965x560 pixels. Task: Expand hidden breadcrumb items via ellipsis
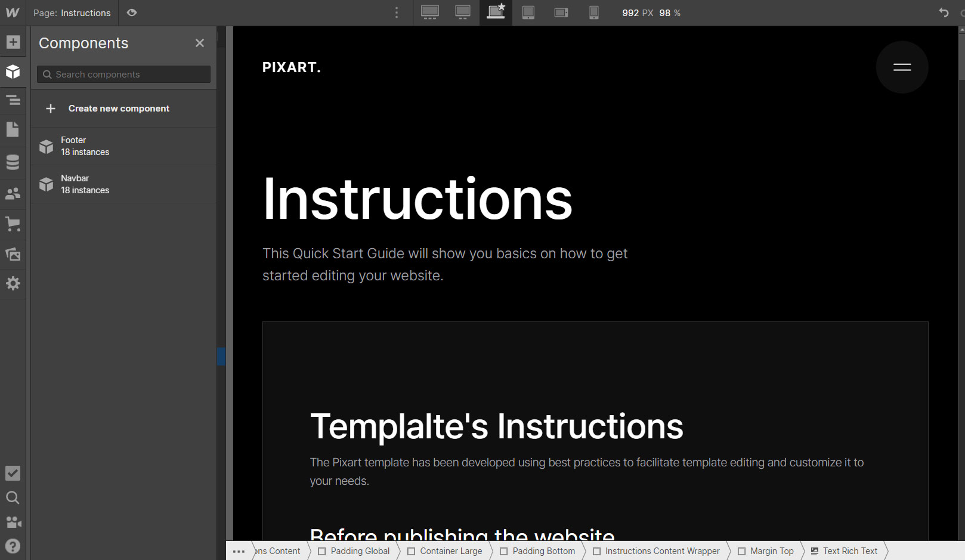(x=239, y=551)
